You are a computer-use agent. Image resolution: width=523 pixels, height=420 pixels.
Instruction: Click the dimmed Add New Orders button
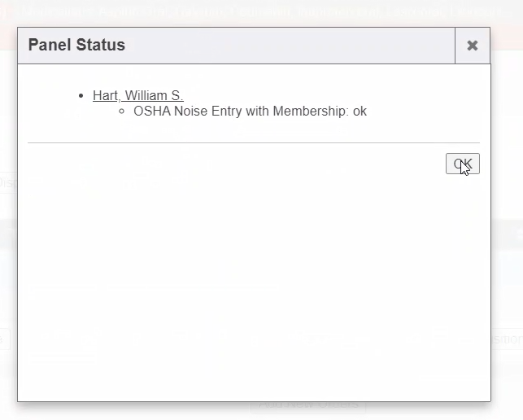pos(309,406)
